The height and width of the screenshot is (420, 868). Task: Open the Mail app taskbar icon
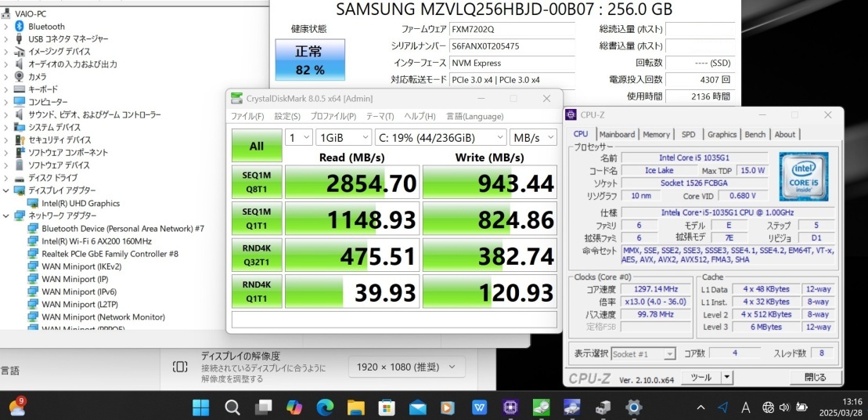point(417,407)
